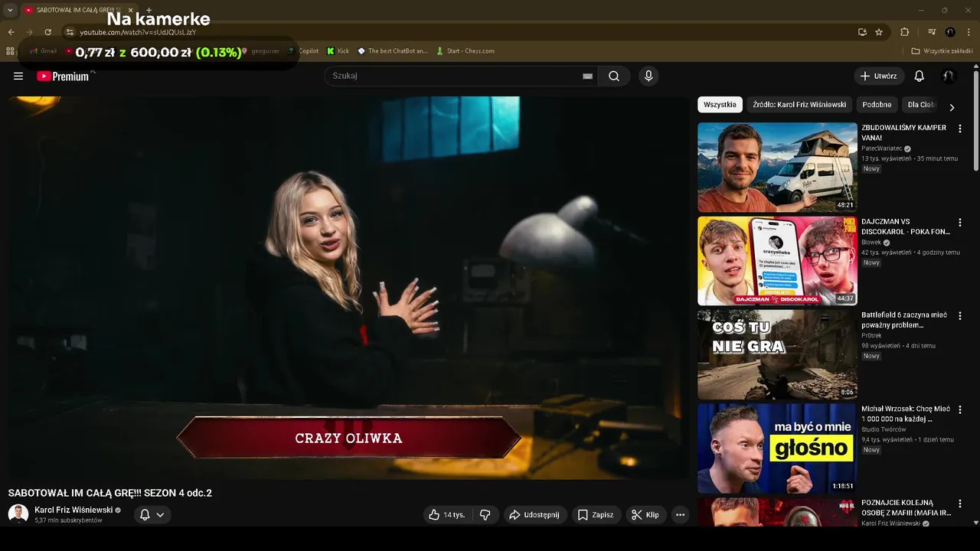Click the Studio Twórców channel name

tap(882, 429)
